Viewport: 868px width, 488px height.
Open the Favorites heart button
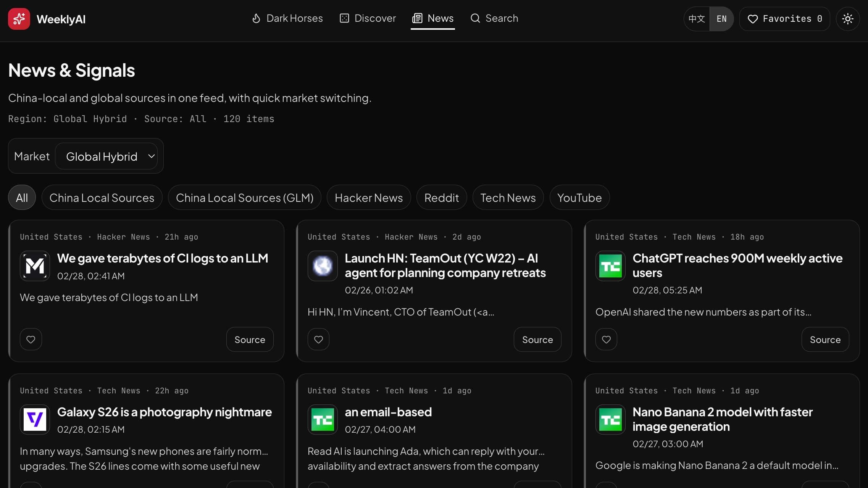click(784, 19)
